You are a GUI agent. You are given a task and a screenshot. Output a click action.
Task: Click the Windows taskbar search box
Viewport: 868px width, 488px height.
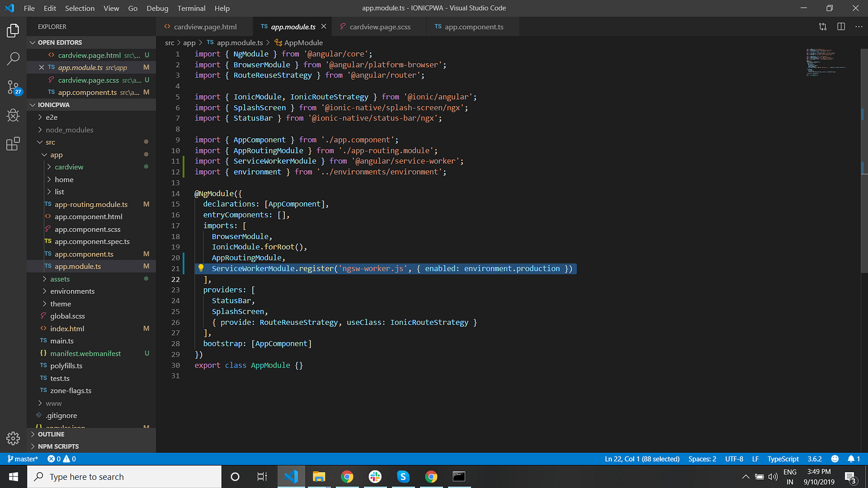tap(124, 477)
